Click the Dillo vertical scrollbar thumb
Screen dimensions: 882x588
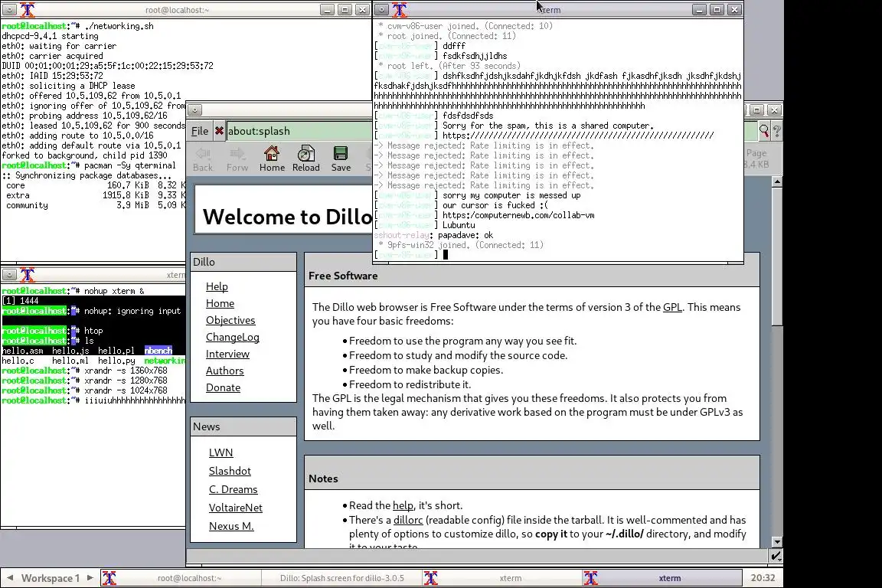coord(777,256)
